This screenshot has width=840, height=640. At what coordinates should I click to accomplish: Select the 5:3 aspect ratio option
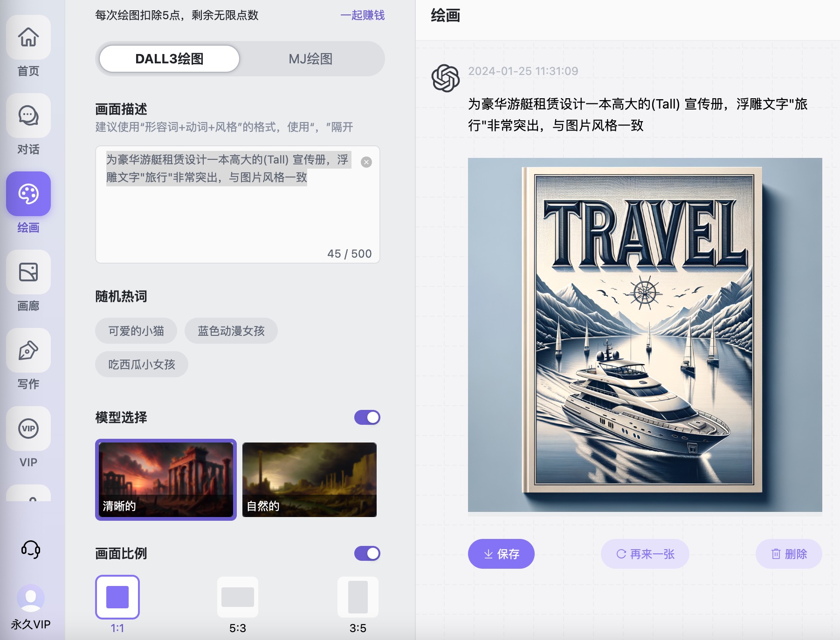(x=238, y=597)
